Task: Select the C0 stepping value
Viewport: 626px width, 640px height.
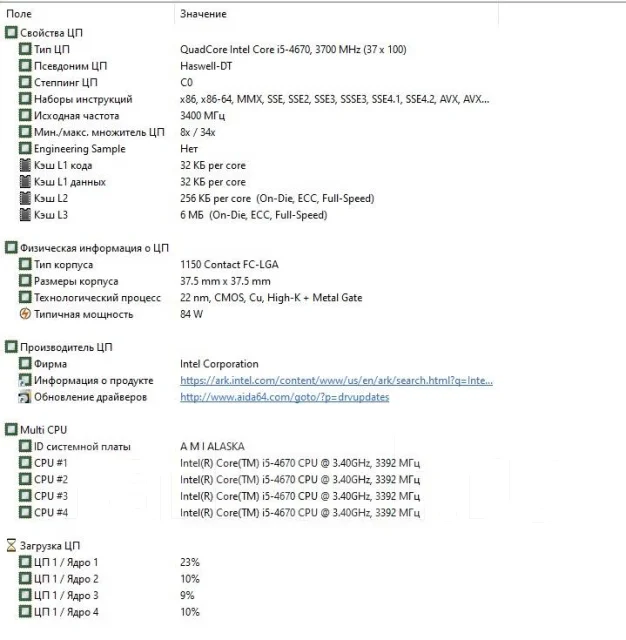Action: [186, 82]
